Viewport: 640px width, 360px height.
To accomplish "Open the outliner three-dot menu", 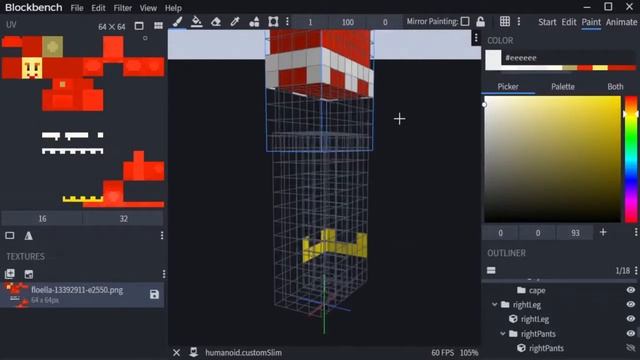I will point(636,270).
